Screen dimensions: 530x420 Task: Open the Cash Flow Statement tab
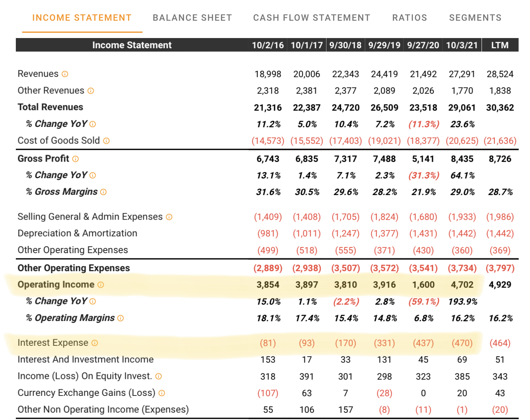coord(311,18)
